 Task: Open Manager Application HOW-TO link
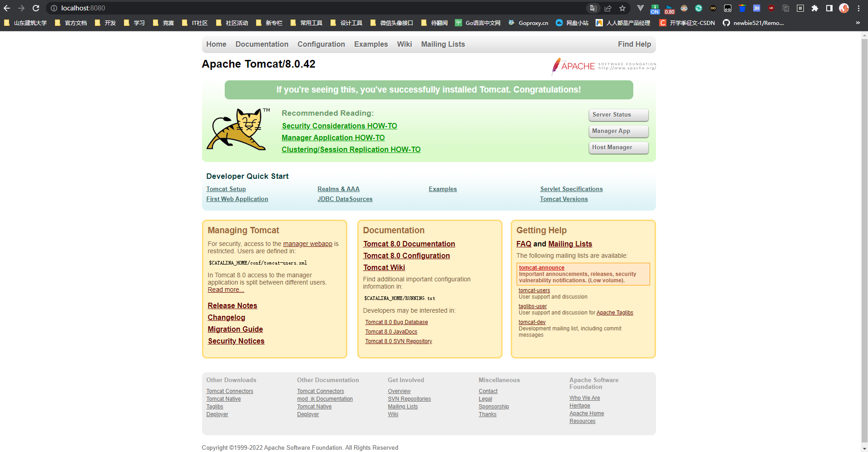pyautogui.click(x=333, y=138)
